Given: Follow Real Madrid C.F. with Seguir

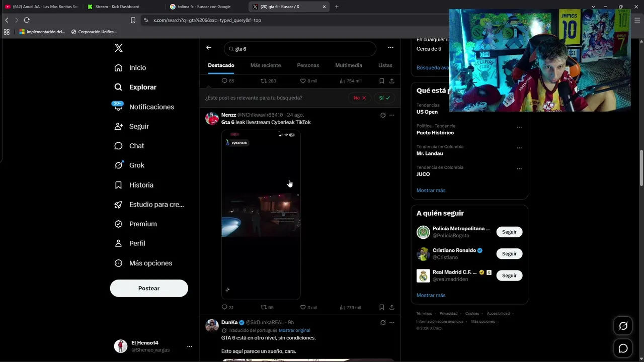Looking at the screenshot, I should (x=509, y=276).
